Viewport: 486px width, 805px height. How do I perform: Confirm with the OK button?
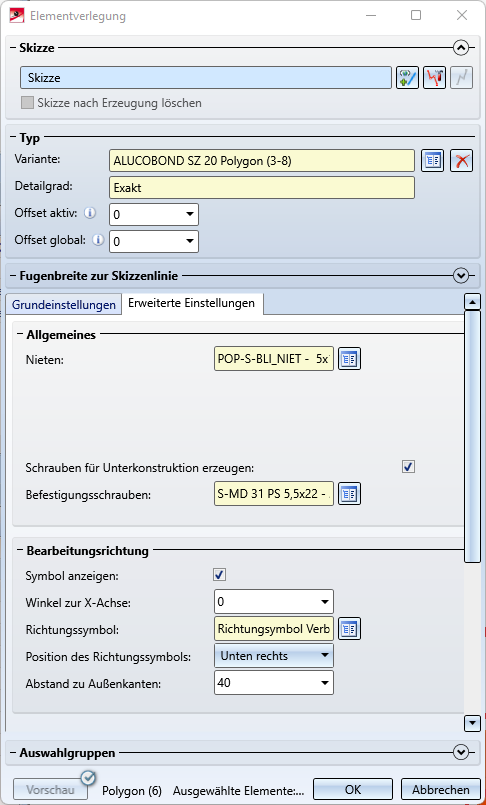[353, 789]
